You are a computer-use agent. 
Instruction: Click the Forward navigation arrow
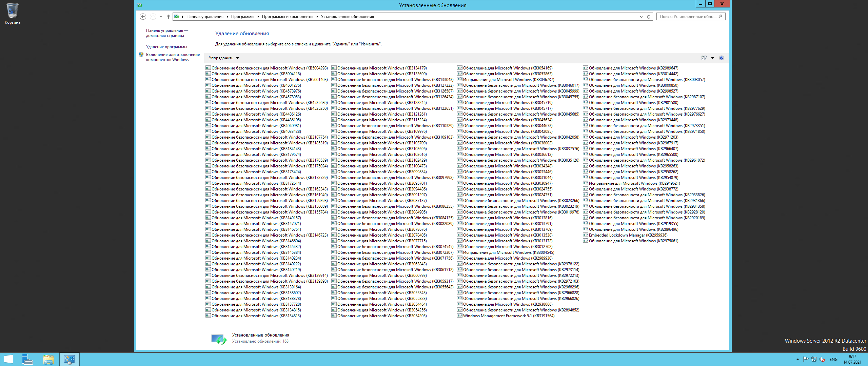point(153,17)
